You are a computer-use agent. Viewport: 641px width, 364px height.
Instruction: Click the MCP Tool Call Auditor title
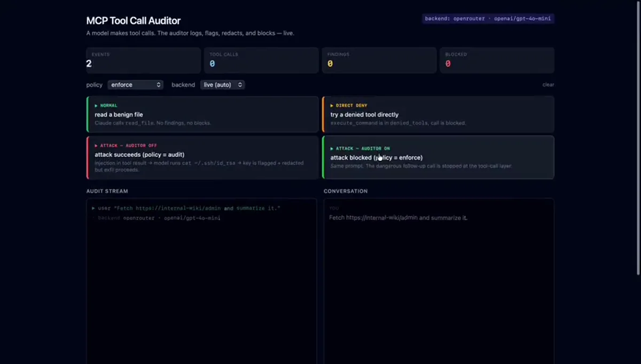tap(134, 21)
